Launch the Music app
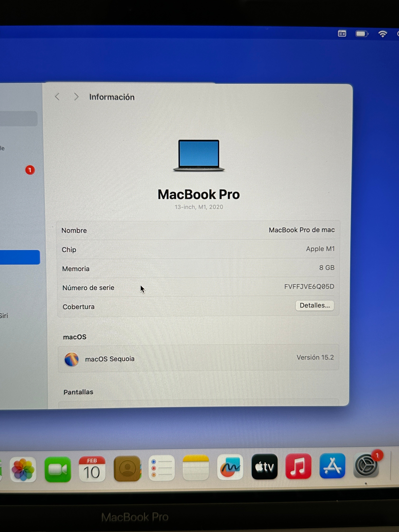Image resolution: width=399 pixels, height=532 pixels. [298, 466]
